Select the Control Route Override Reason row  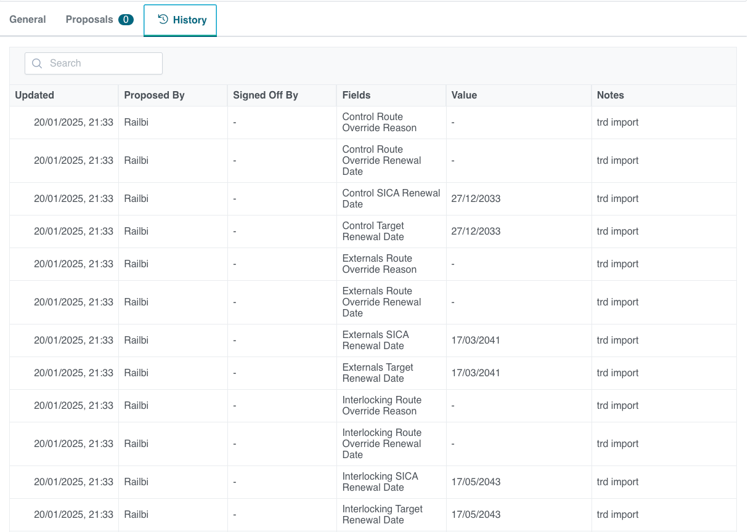point(379,123)
